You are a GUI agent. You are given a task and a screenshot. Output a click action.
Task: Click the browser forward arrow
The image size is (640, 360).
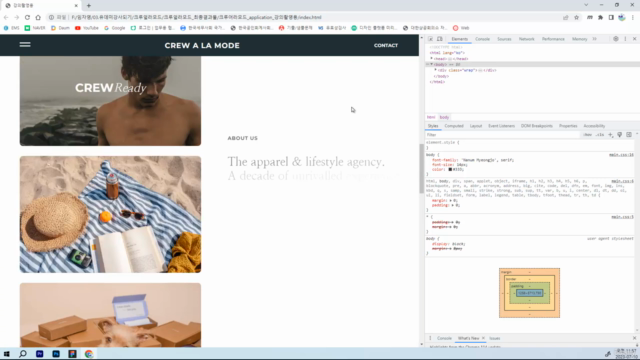pyautogui.click(x=17, y=17)
